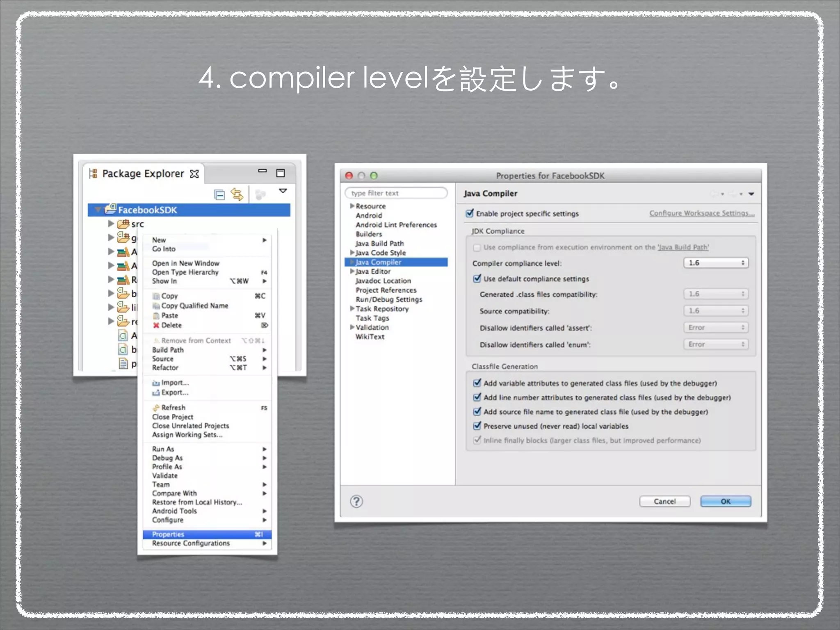Open Disallow identifiers called 'assert' dropdown
The width and height of the screenshot is (840, 630).
click(716, 328)
